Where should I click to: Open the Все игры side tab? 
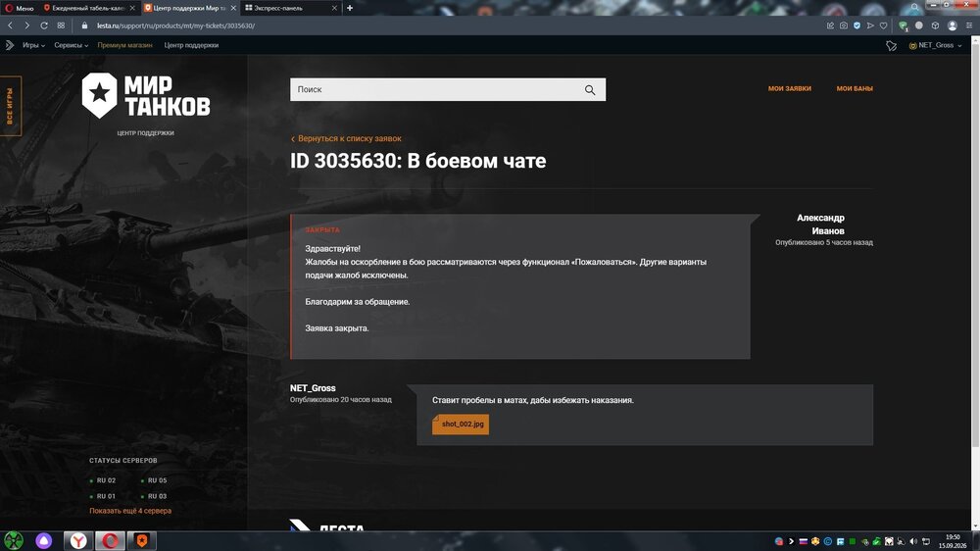[x=10, y=106]
